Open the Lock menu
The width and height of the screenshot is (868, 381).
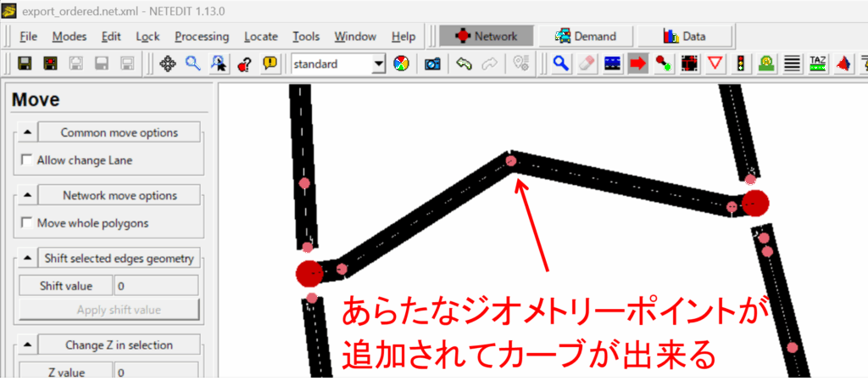coord(147,36)
